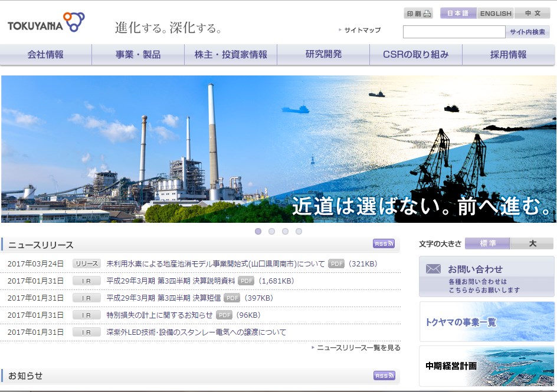
Task: Click the お知らせ section heading
Action: (x=25, y=375)
